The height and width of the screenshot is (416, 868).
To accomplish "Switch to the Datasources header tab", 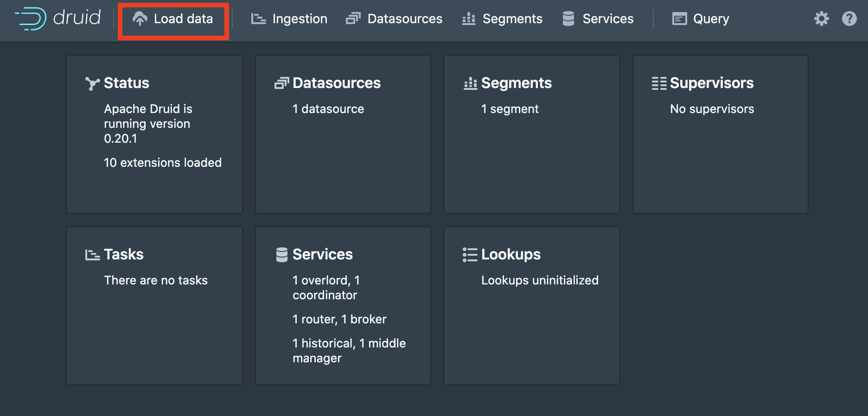I will click(x=394, y=19).
